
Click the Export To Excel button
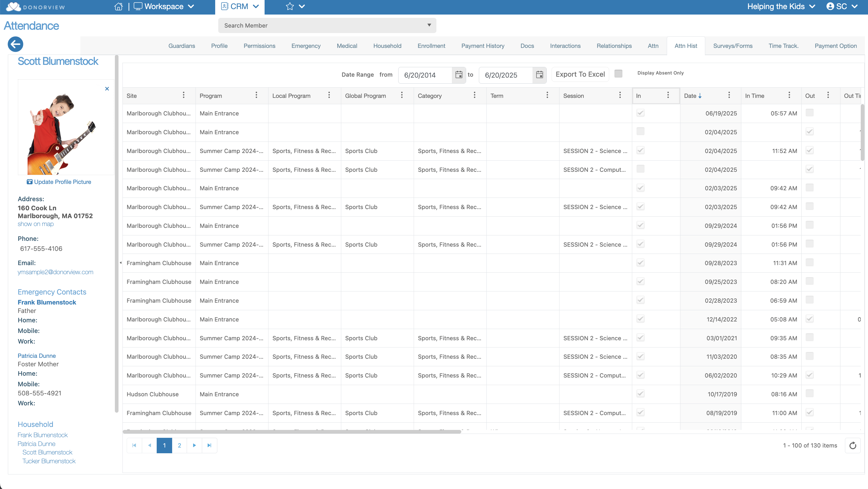(x=580, y=75)
